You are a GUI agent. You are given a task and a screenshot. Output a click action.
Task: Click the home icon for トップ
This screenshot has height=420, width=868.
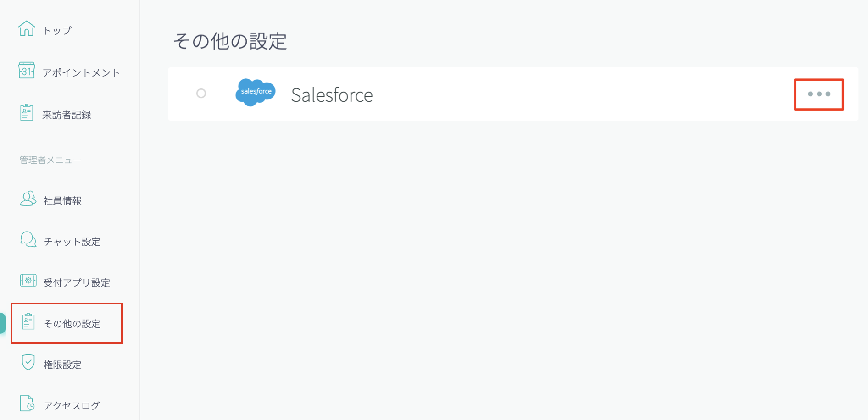(x=27, y=28)
